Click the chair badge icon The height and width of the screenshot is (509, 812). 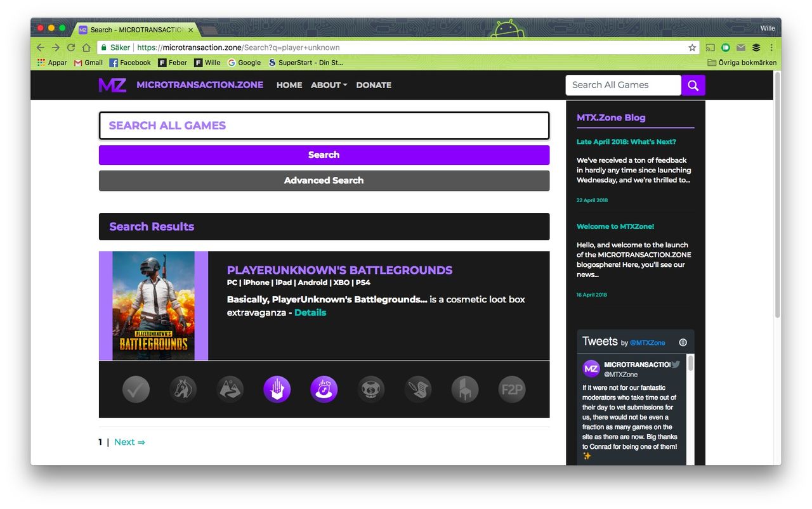pyautogui.click(x=465, y=389)
